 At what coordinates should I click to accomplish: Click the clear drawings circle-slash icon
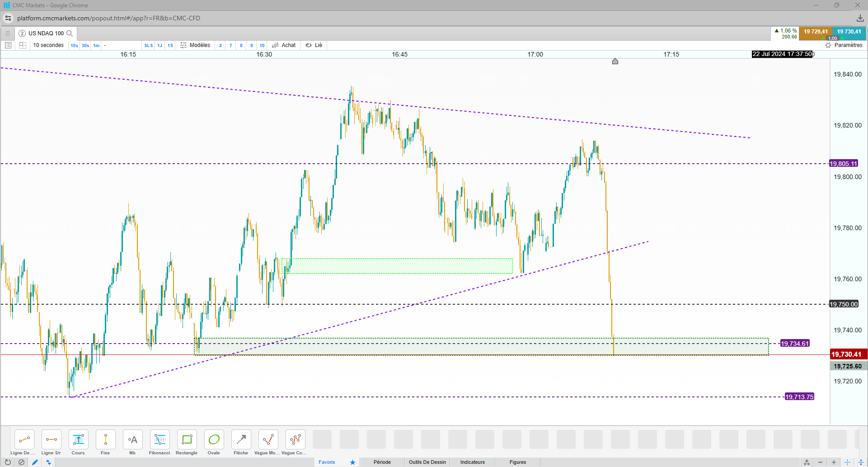(21, 462)
